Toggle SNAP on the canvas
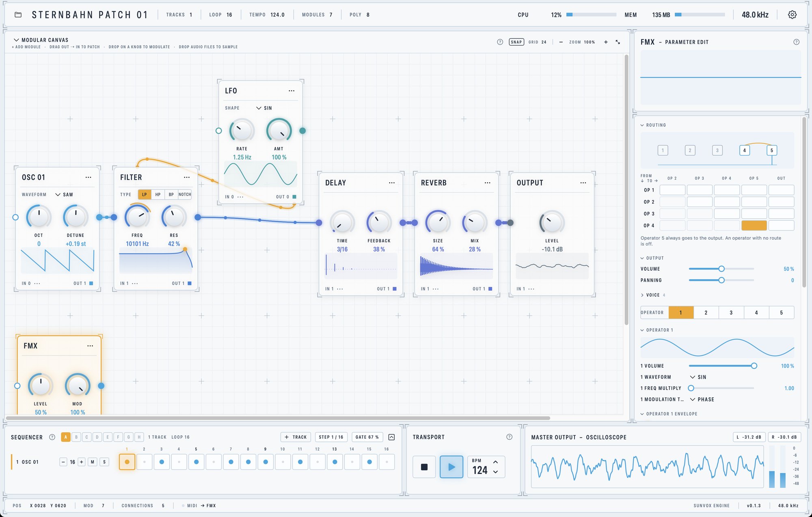Image resolution: width=812 pixels, height=517 pixels. pyautogui.click(x=516, y=42)
